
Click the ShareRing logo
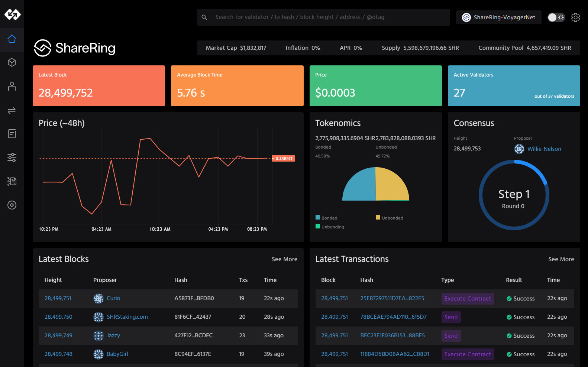pyautogui.click(x=75, y=48)
